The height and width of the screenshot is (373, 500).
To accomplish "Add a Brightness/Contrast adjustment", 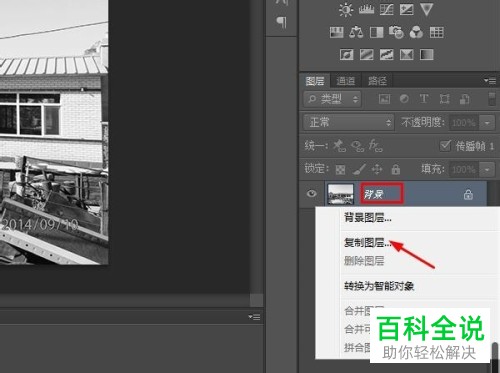I will pos(346,10).
